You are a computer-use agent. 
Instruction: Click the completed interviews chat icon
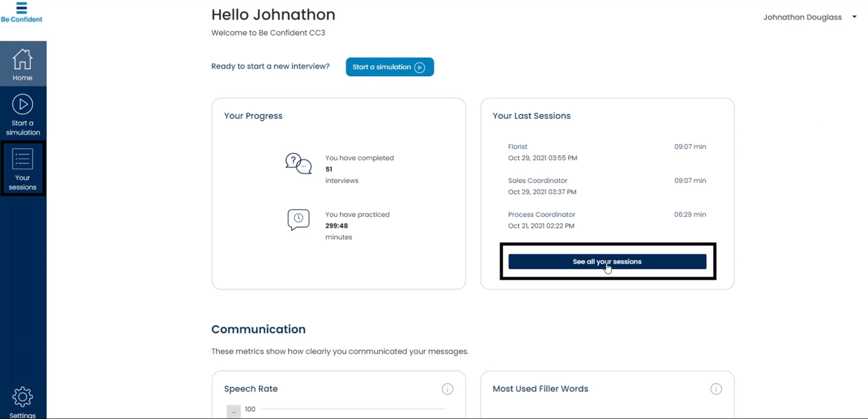[x=298, y=163]
